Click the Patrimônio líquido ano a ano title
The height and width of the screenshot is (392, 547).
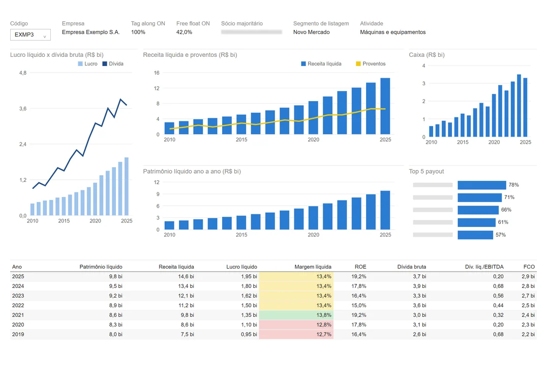[192, 172]
